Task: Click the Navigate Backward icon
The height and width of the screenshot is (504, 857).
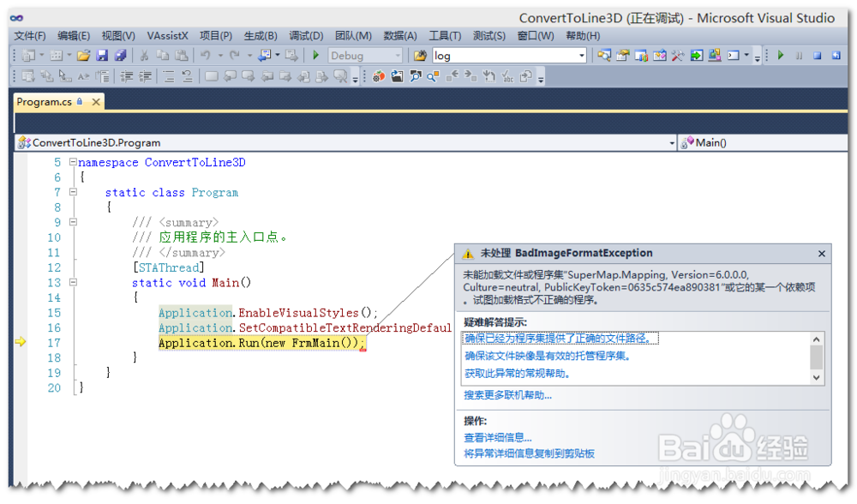Action: [x=265, y=55]
